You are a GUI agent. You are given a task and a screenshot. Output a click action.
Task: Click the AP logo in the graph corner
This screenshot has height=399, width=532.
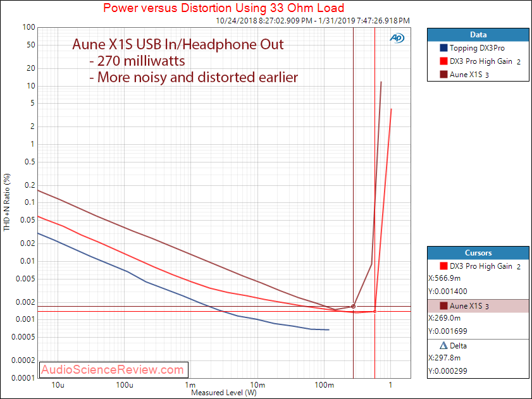[x=397, y=39]
